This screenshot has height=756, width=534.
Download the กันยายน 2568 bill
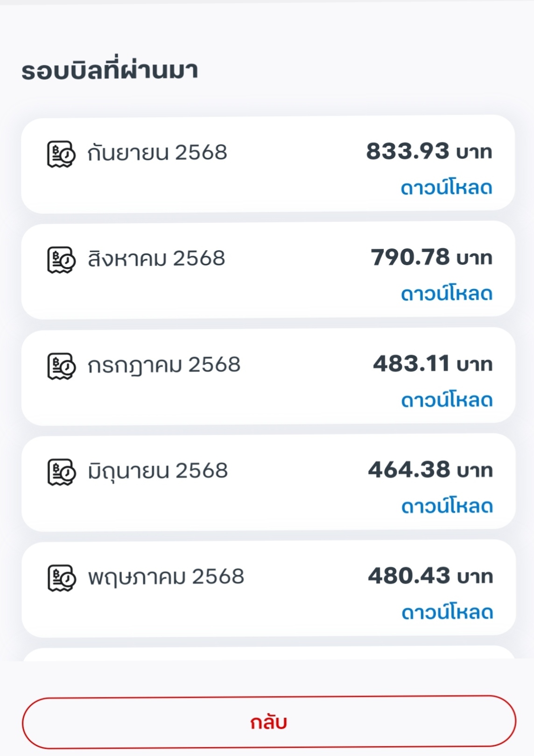tap(446, 188)
